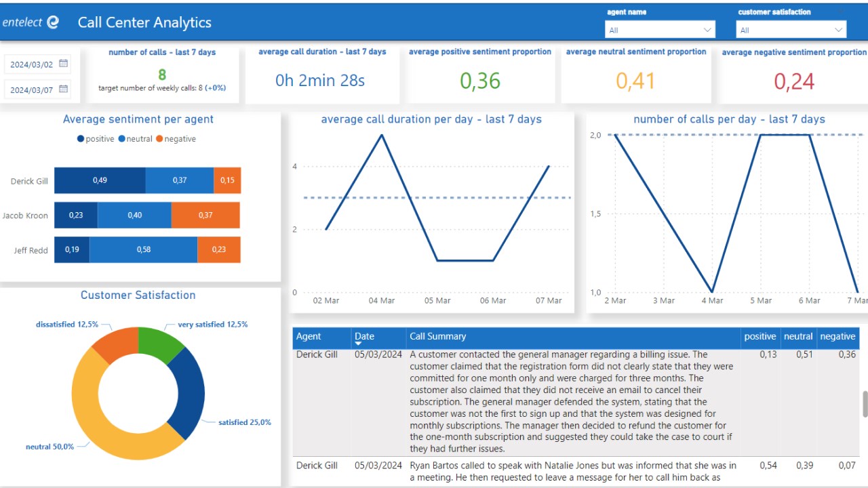This screenshot has height=488, width=868.
Task: Click the Jeff Redd label in sentiment chart
Action: pos(31,250)
